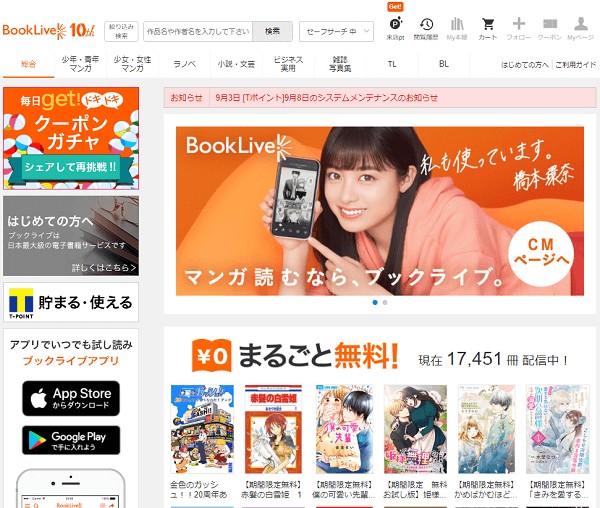Click the BookLive 10th logo
This screenshot has height=508, width=600.
coord(49,30)
